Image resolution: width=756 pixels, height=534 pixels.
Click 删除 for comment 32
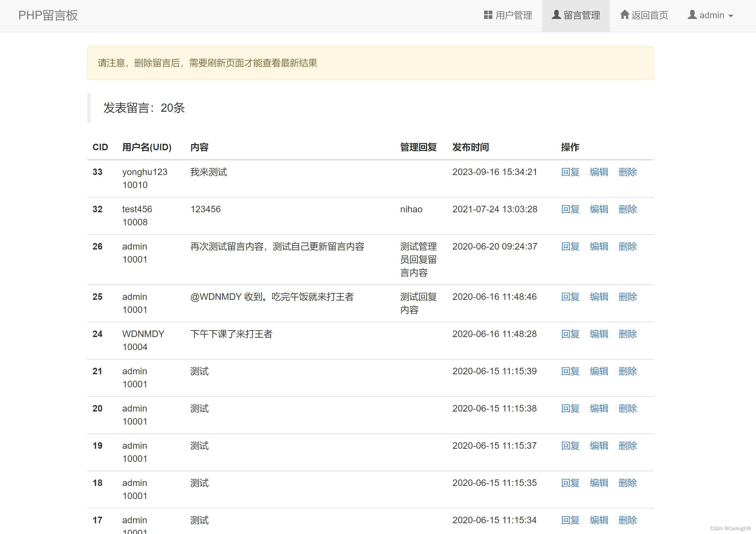pyautogui.click(x=628, y=209)
